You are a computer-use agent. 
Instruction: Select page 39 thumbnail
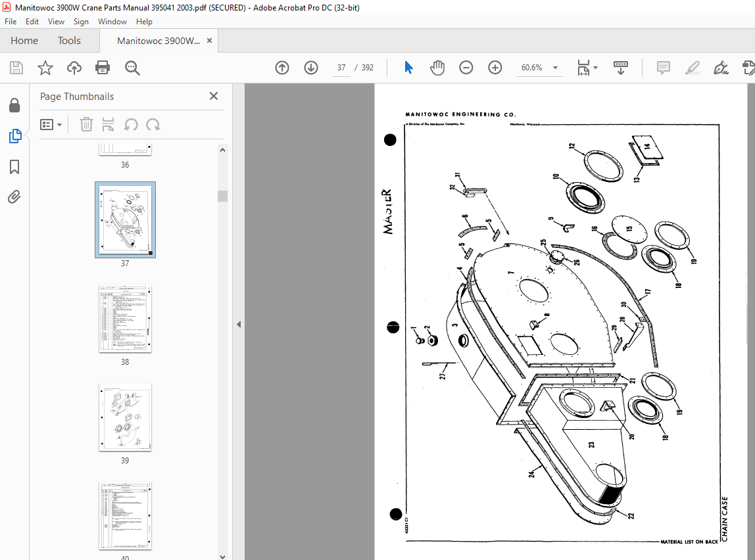point(125,417)
